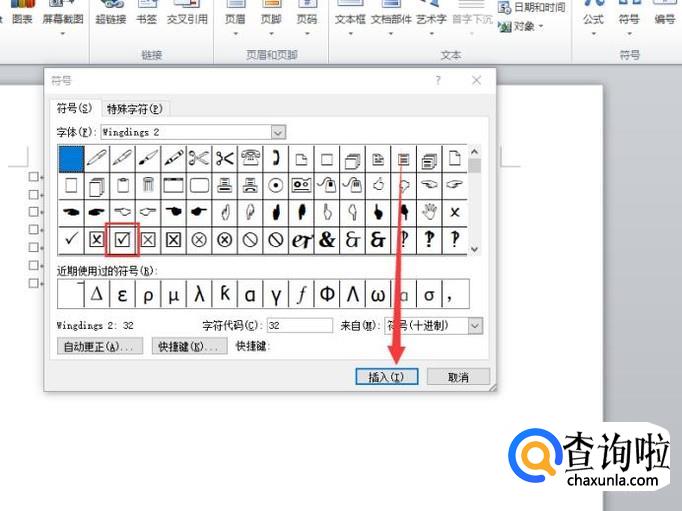Click symbol grid scroll up arrow
The width and height of the screenshot is (682, 511).
coord(475,152)
